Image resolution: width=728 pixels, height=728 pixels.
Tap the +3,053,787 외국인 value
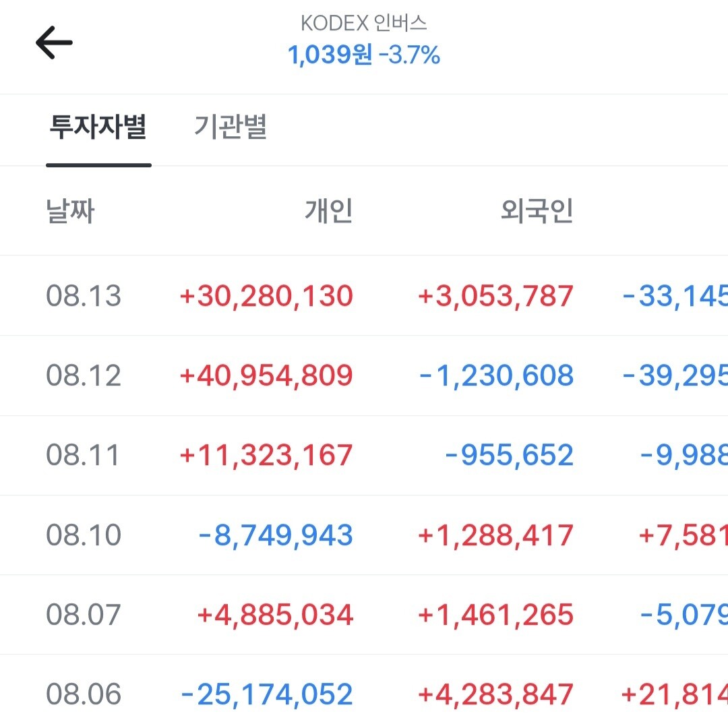click(x=496, y=296)
